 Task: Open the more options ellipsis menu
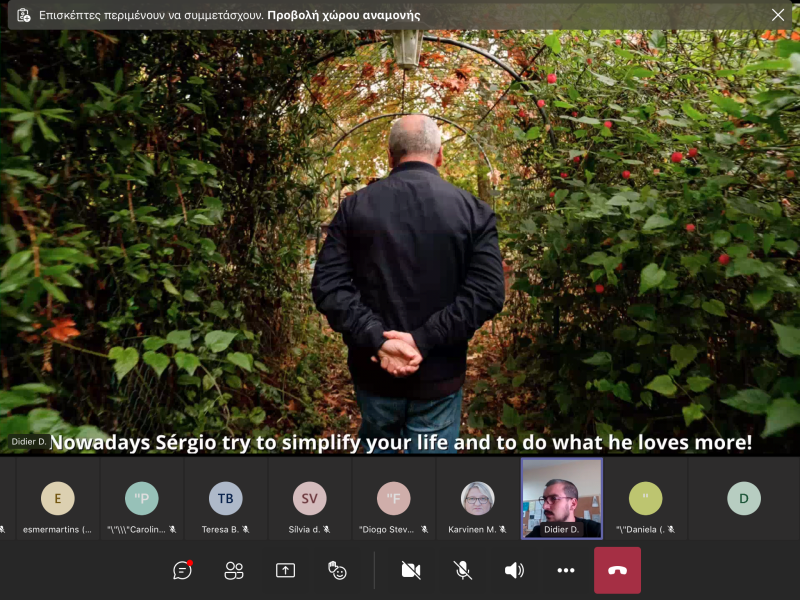point(566,570)
